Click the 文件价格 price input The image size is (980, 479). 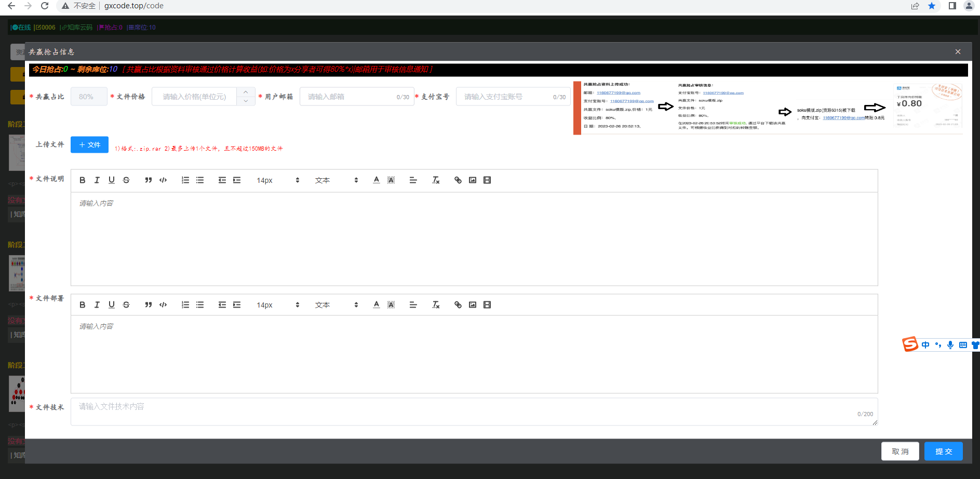(194, 97)
